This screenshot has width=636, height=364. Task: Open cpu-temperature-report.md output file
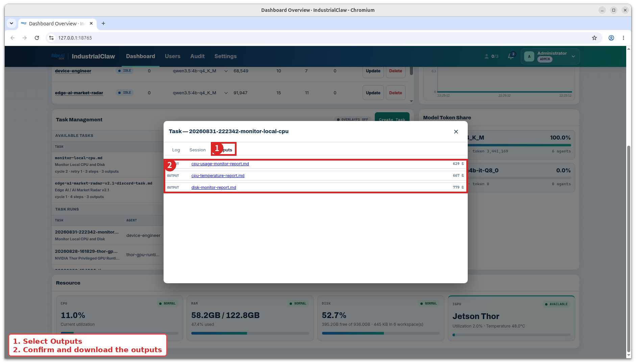click(218, 176)
